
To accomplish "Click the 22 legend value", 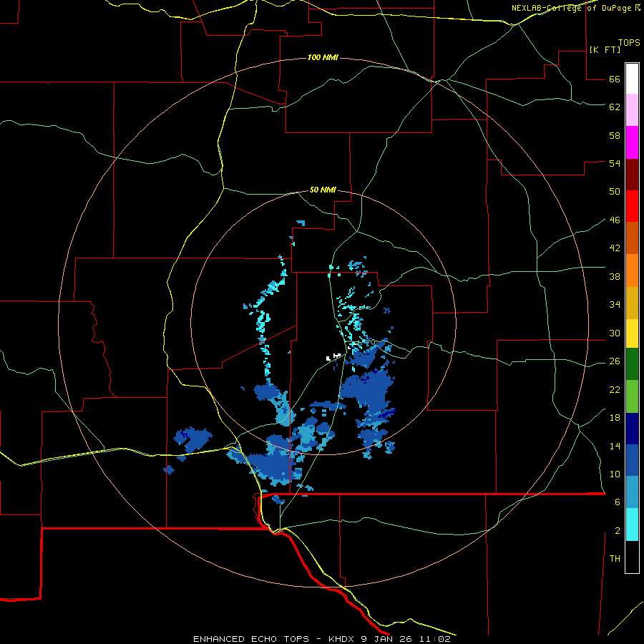I will (615, 389).
